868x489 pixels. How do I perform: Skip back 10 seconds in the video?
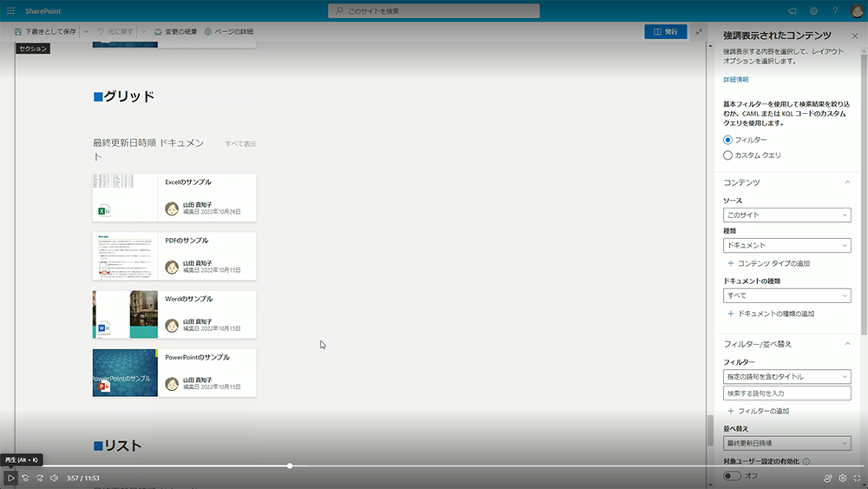click(25, 478)
